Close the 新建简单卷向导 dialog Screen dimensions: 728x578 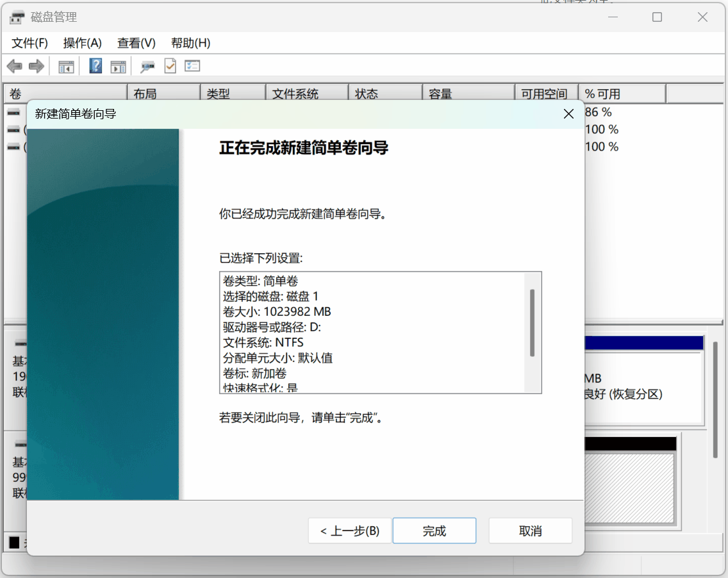[568, 114]
